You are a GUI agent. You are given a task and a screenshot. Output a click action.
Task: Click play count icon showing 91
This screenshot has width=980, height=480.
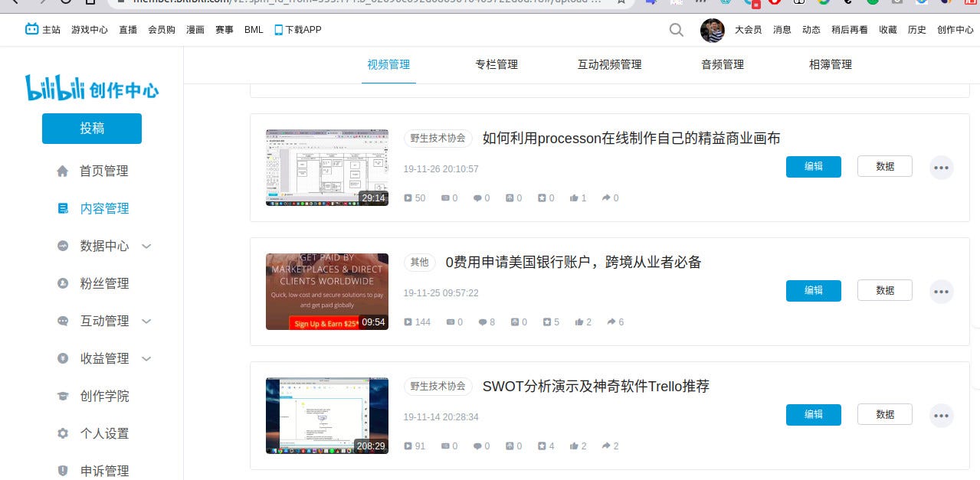pos(408,446)
